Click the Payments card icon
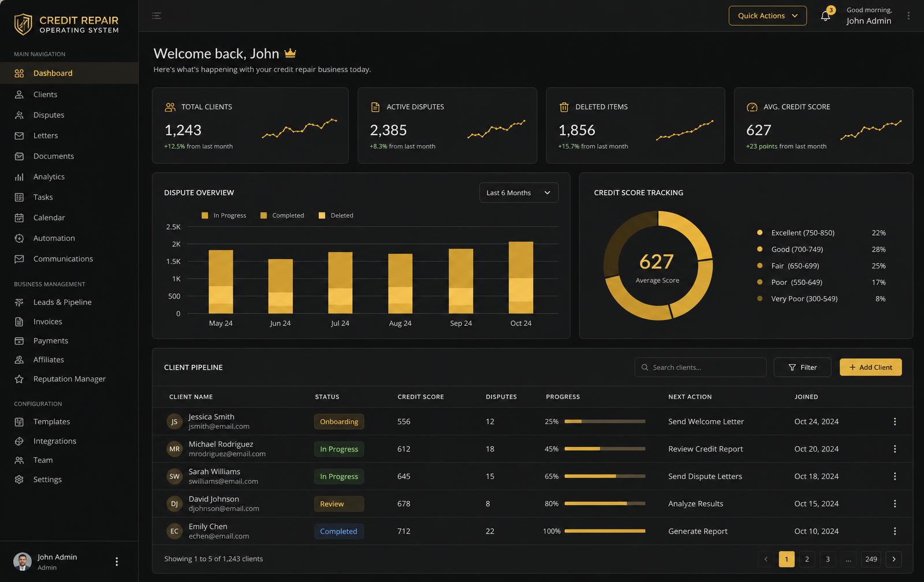The height and width of the screenshot is (582, 924). coord(19,341)
